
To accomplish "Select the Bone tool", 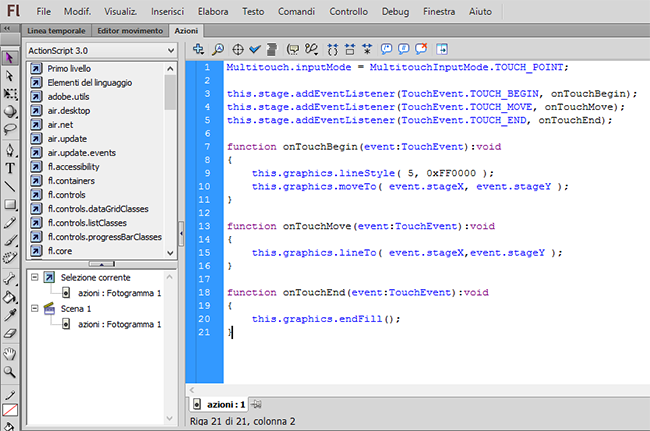I will tap(10, 278).
